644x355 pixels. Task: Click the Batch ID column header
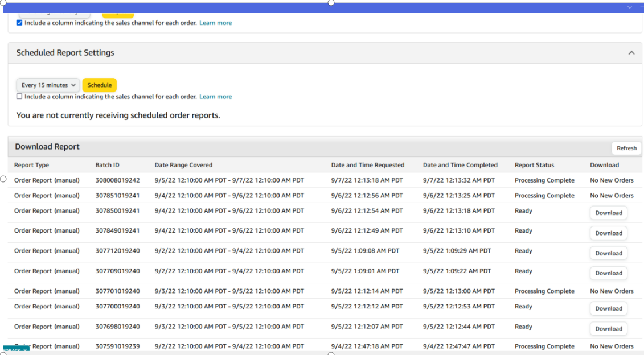(x=107, y=164)
